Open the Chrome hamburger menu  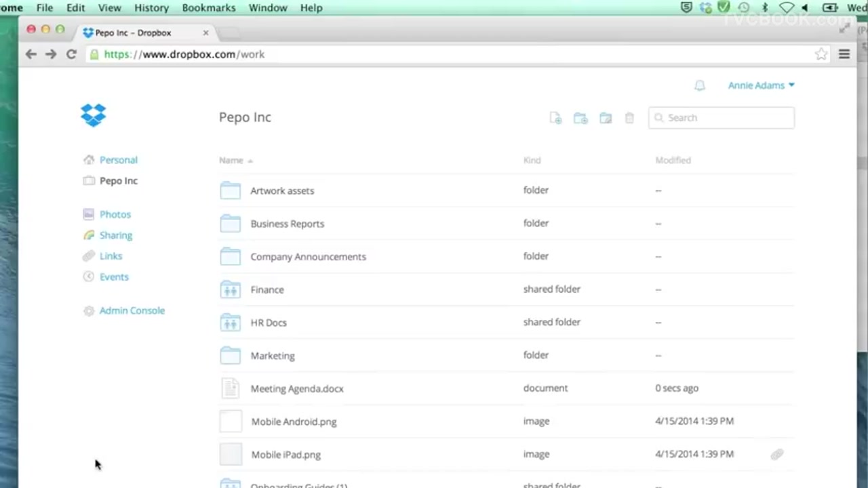tap(844, 54)
